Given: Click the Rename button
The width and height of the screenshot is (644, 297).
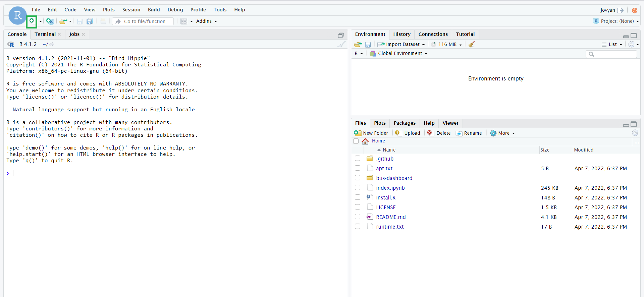Looking at the screenshot, I should coord(469,133).
